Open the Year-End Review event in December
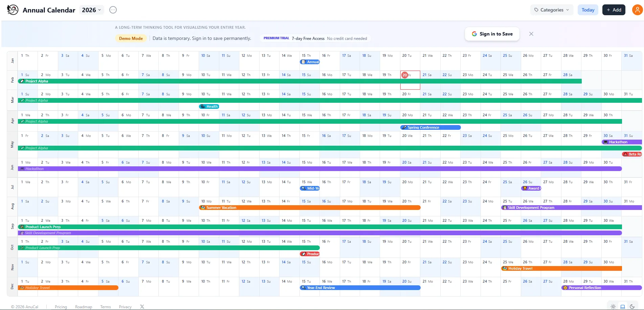 coord(360,288)
